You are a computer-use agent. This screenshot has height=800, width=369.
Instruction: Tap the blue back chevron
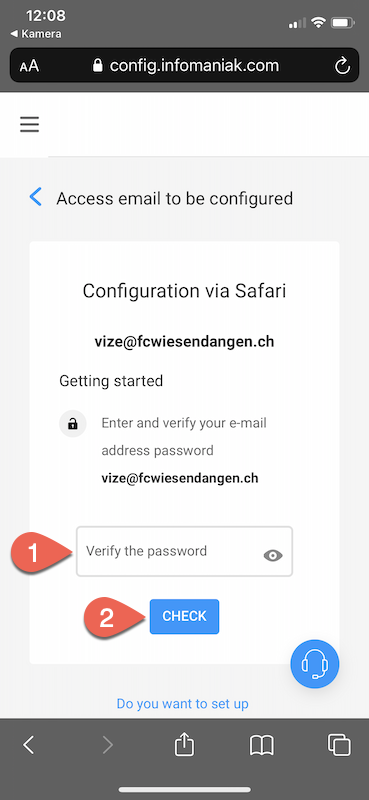pos(35,196)
